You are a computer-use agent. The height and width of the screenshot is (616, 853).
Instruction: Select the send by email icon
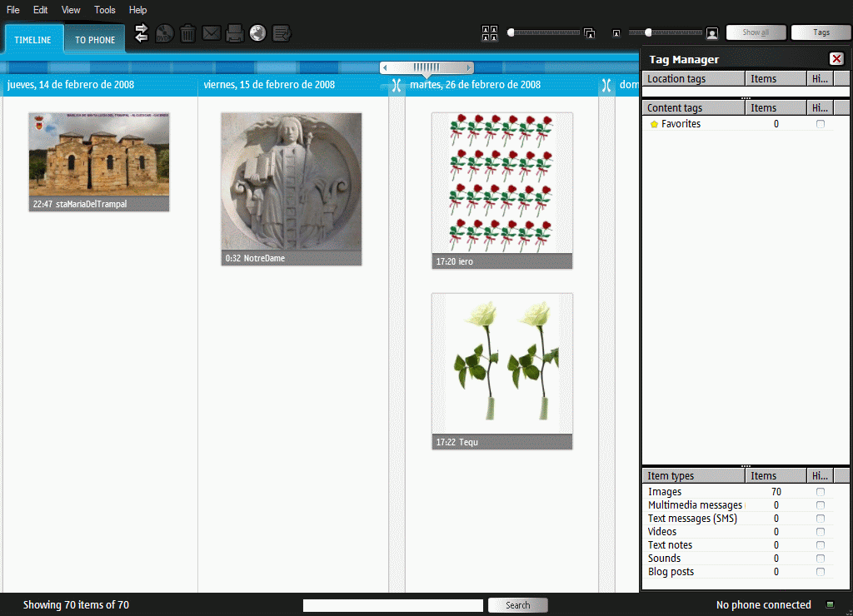pos(211,32)
